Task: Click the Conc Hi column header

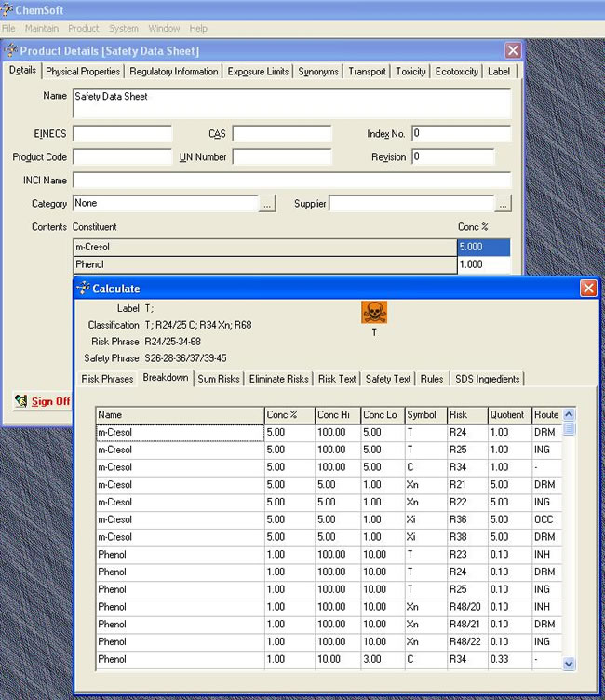Action: point(338,415)
